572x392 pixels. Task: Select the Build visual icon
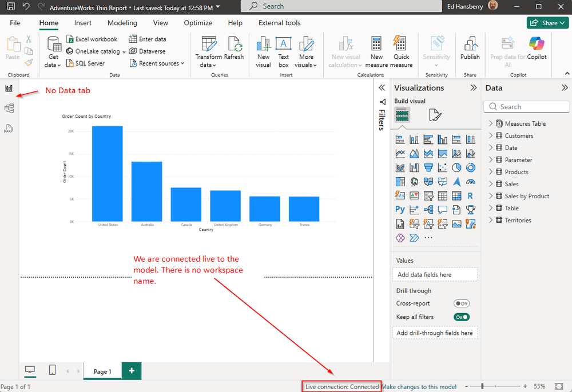point(402,115)
